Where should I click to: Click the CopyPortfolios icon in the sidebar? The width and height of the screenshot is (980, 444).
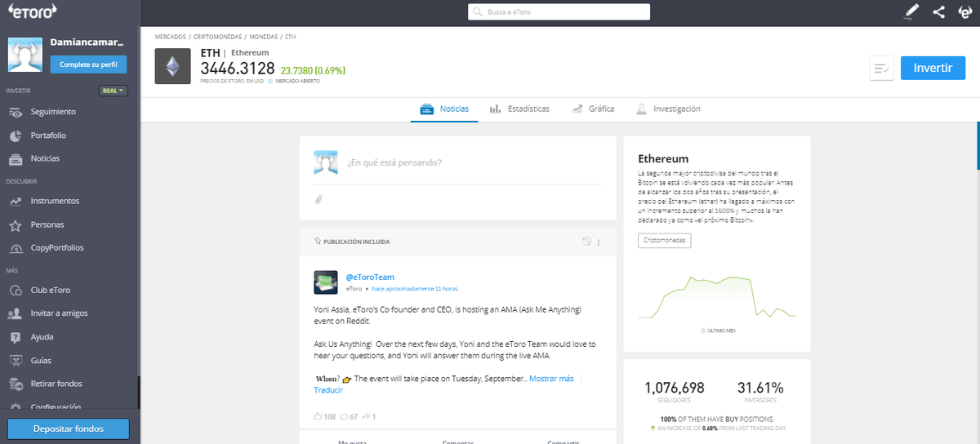[x=15, y=248]
